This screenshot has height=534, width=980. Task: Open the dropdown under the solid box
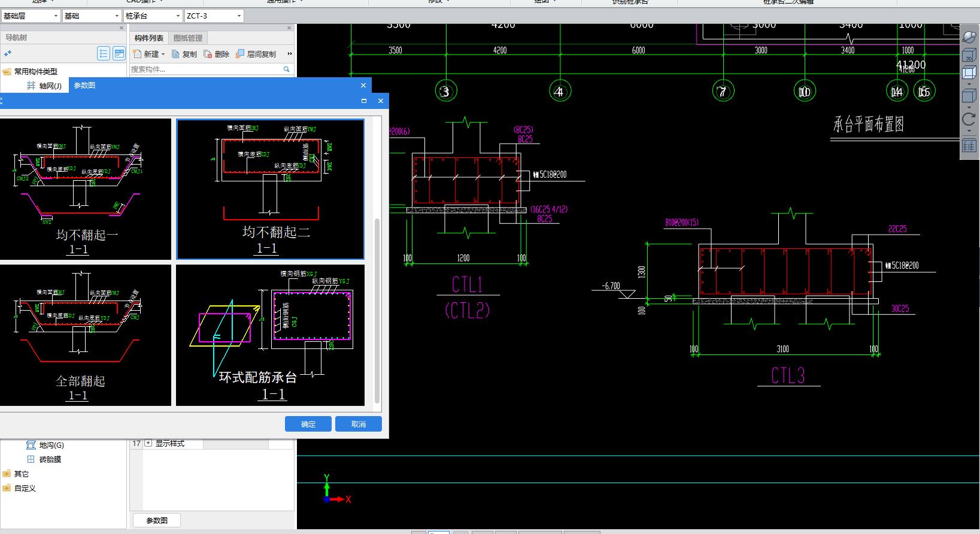(969, 108)
